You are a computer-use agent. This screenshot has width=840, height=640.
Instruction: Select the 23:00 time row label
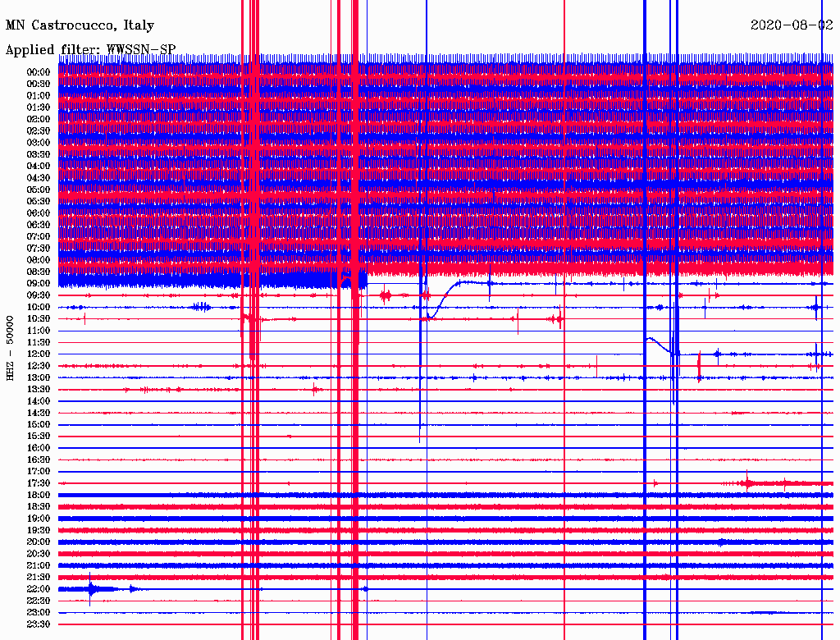click(39, 612)
